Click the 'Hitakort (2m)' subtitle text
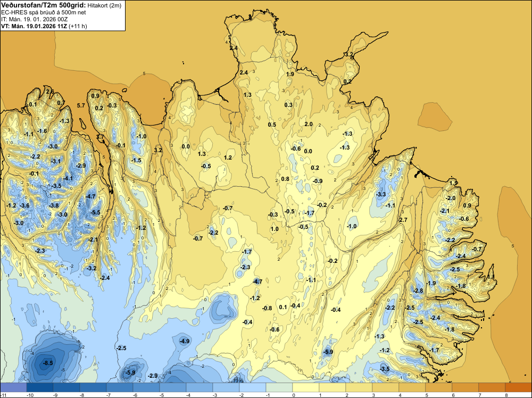 click(x=104, y=5)
